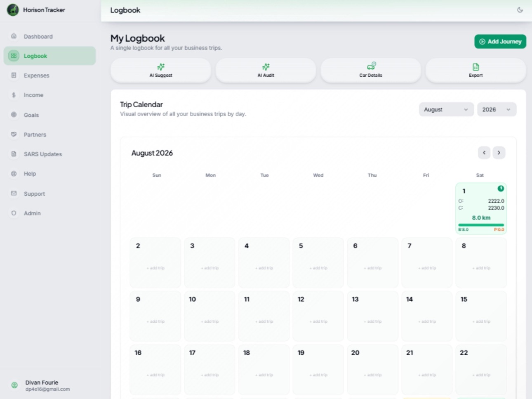Image resolution: width=532 pixels, height=399 pixels.
Task: Open the August month dropdown
Action: point(446,109)
